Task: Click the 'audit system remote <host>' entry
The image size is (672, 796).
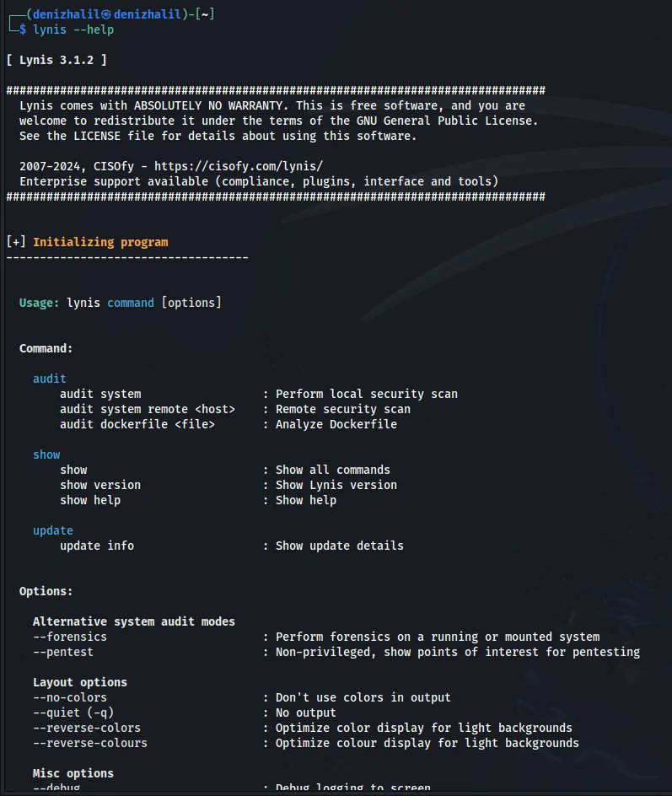Action: point(148,409)
